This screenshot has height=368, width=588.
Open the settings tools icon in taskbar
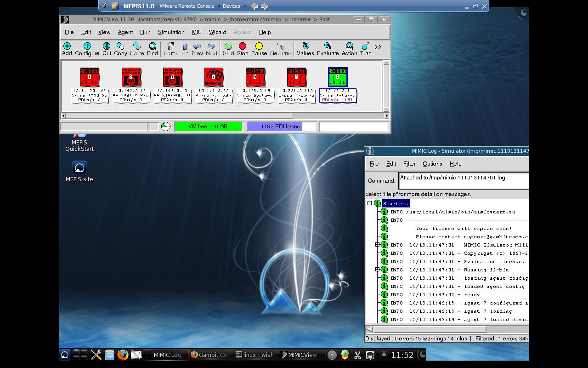pyautogui.click(x=96, y=355)
